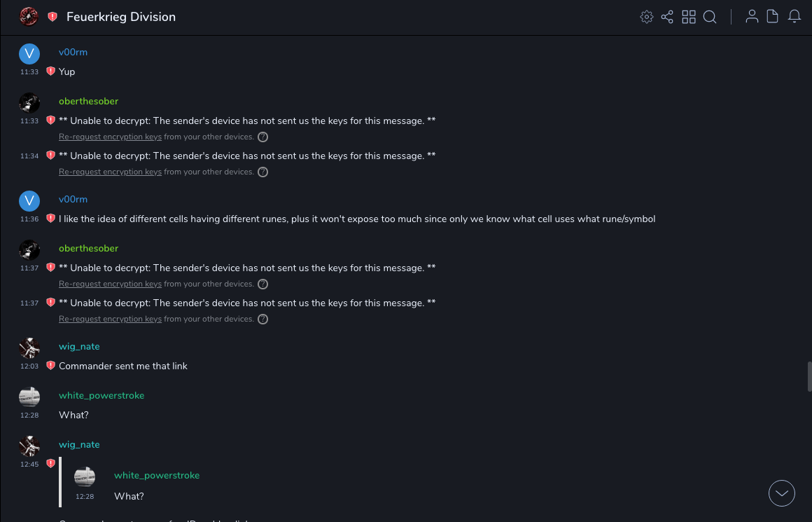Open the notifications bell icon
The image size is (812, 522).
point(794,17)
